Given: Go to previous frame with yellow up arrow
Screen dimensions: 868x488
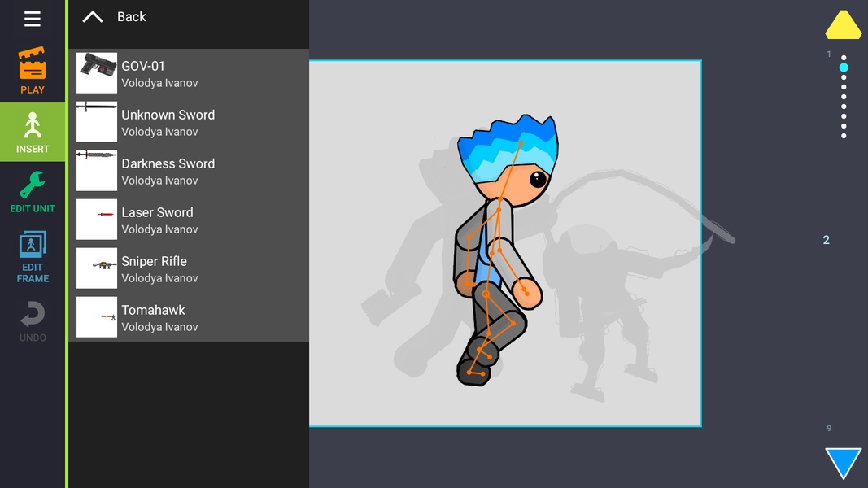Looking at the screenshot, I should click(843, 25).
